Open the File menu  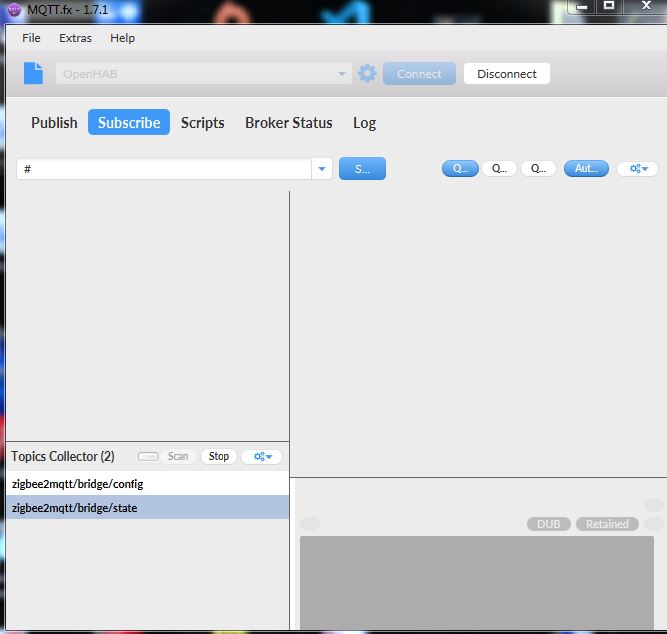pos(31,38)
